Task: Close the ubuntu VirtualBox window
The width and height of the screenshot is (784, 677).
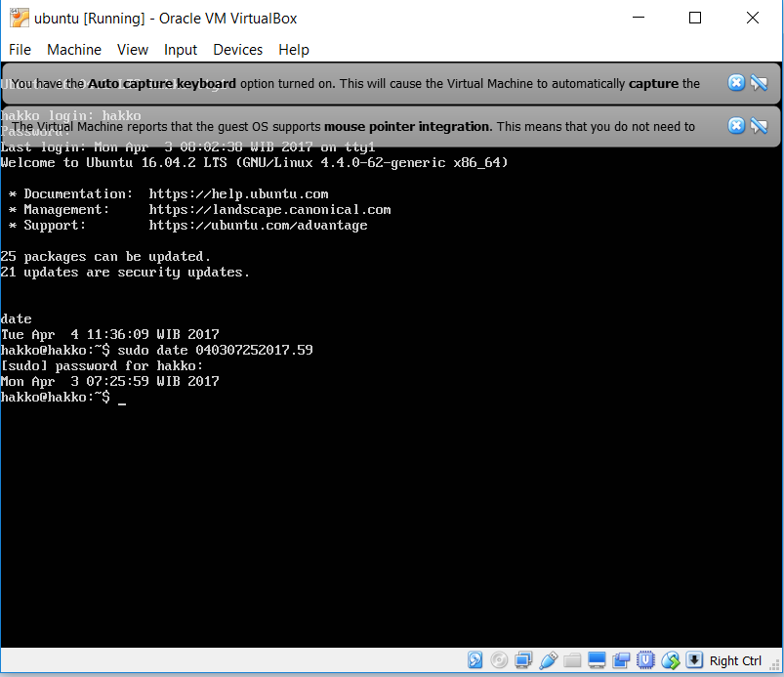Action: 753,18
